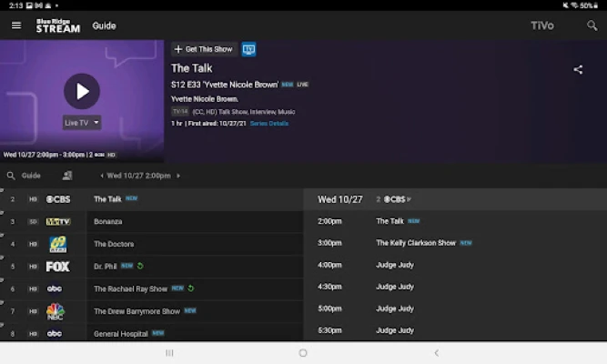This screenshot has height=364, width=607.
Task: Open guide search magnifier icon
Action: click(x=11, y=176)
